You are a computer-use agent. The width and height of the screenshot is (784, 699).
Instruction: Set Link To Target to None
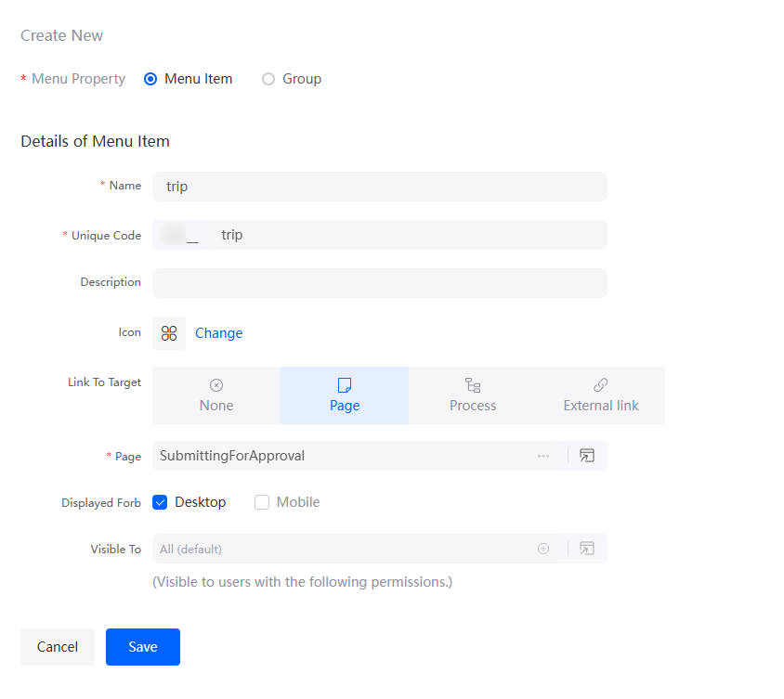coord(216,395)
